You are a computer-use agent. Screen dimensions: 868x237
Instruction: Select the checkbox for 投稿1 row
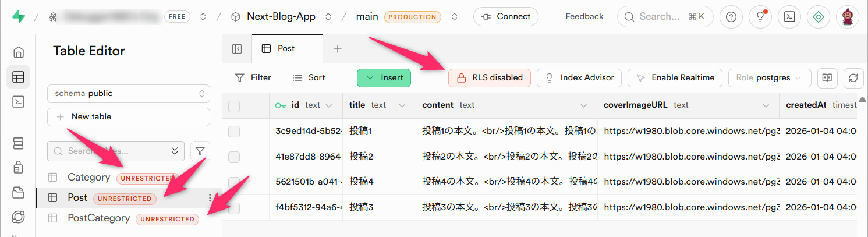click(234, 132)
